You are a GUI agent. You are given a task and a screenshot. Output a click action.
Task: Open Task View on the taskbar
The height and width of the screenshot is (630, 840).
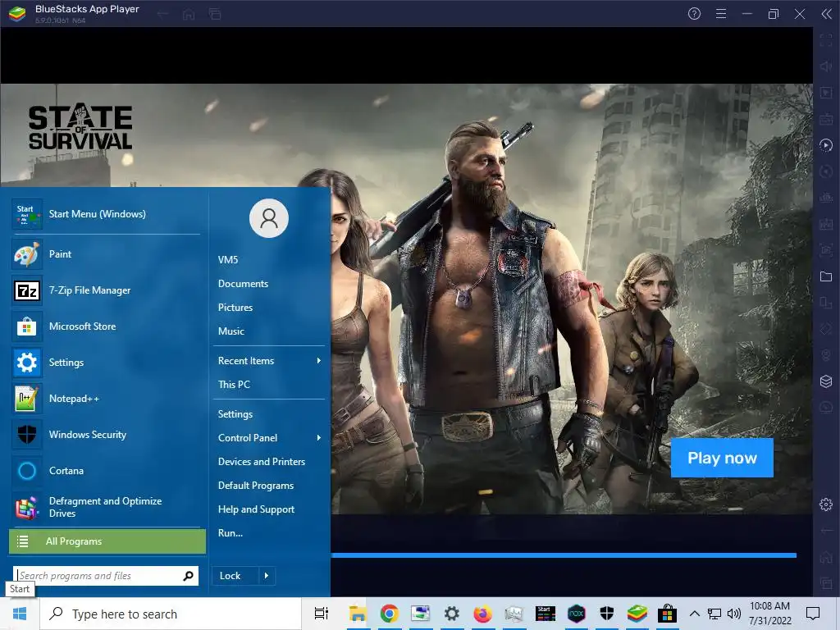pyautogui.click(x=322, y=614)
